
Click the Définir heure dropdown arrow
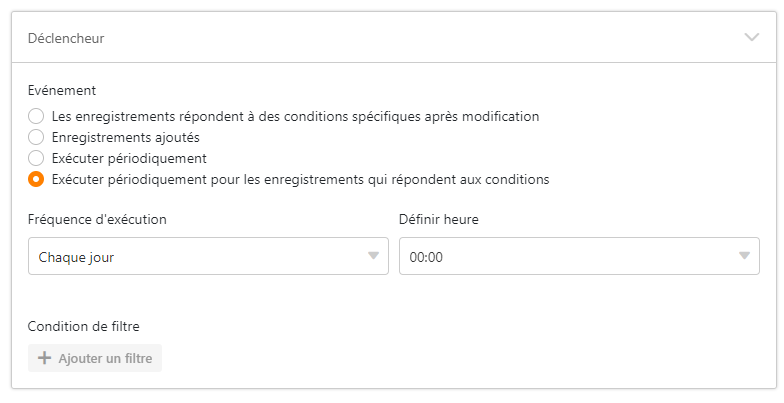(745, 256)
